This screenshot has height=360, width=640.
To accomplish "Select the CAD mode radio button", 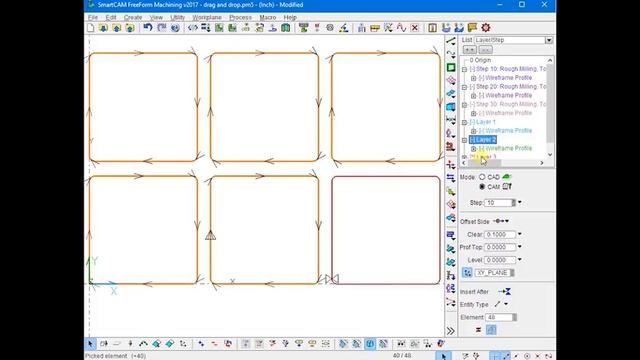I will 482,177.
